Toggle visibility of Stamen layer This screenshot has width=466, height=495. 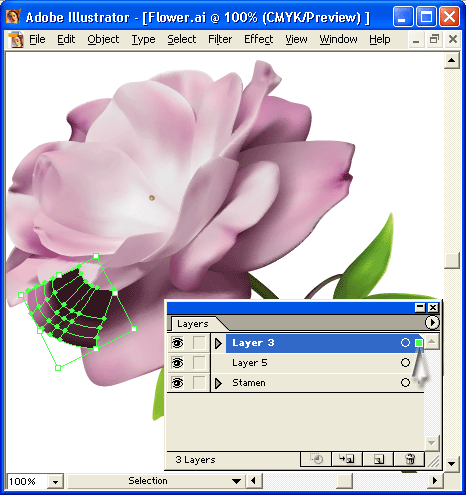click(x=177, y=383)
